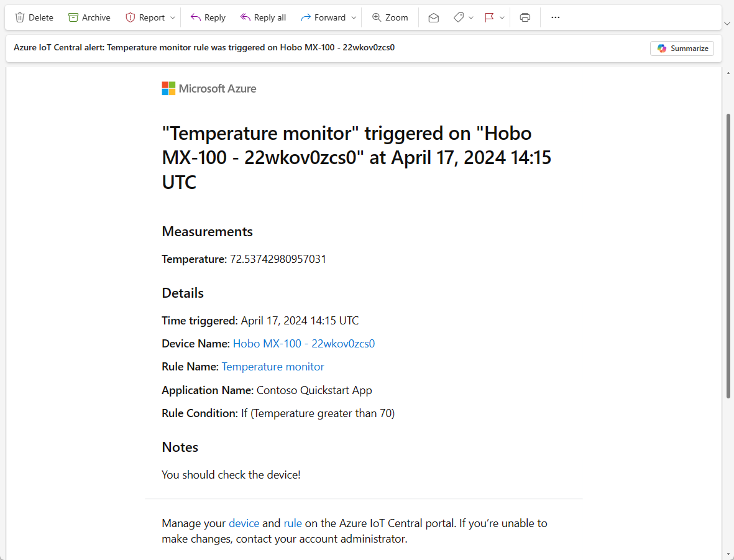Image resolution: width=734 pixels, height=560 pixels.
Task: Expand the Forward options dropdown arrow
Action: [x=354, y=17]
